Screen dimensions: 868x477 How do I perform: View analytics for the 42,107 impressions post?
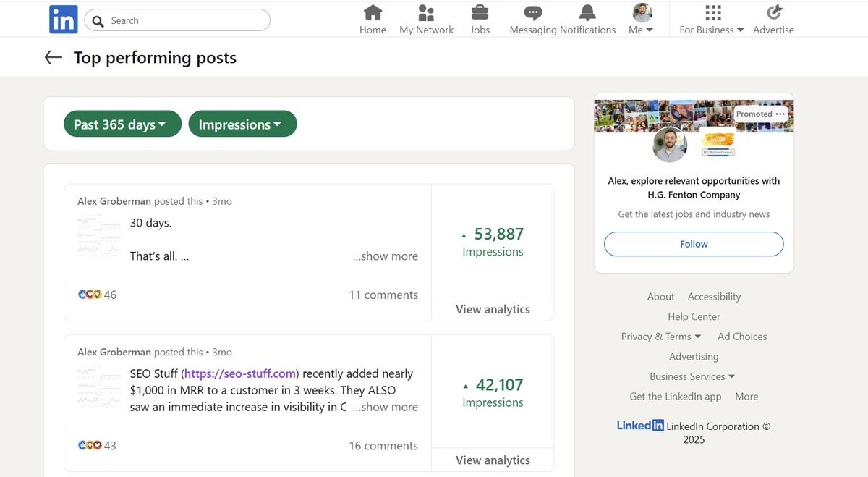493,460
